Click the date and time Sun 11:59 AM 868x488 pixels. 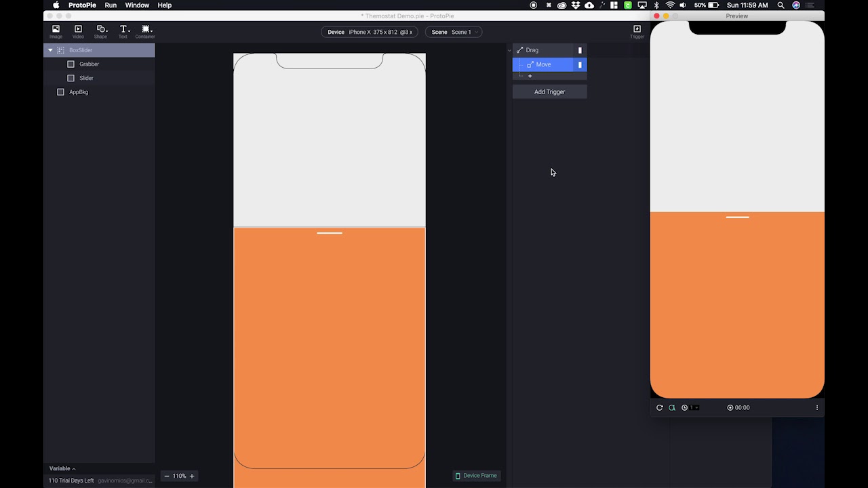tap(747, 5)
